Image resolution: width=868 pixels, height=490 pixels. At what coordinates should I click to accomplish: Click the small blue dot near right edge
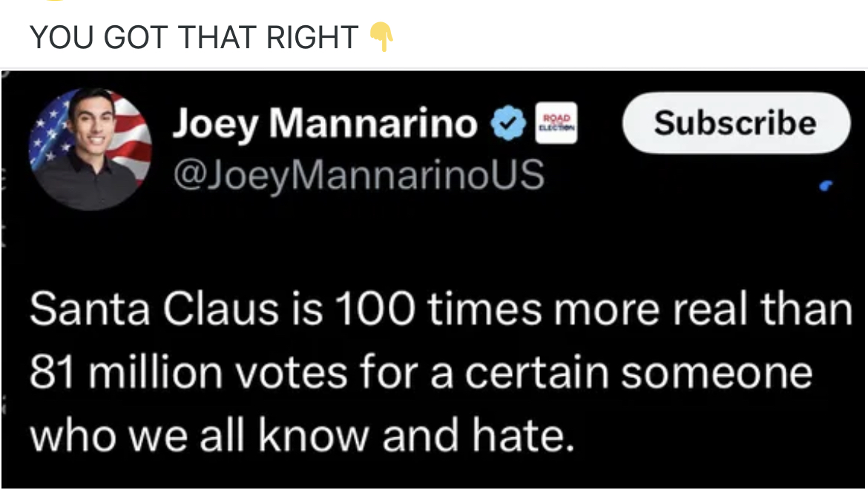[827, 188]
